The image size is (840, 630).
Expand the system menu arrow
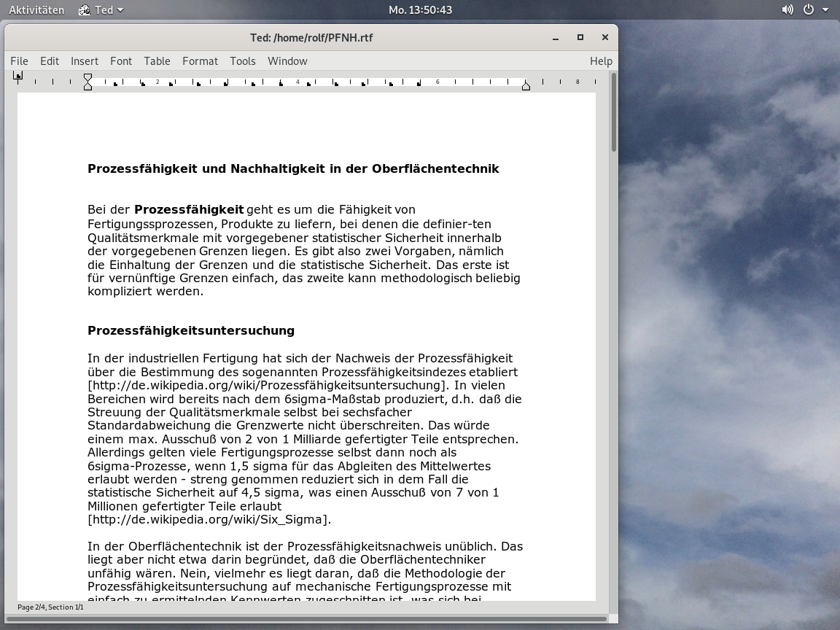(825, 10)
